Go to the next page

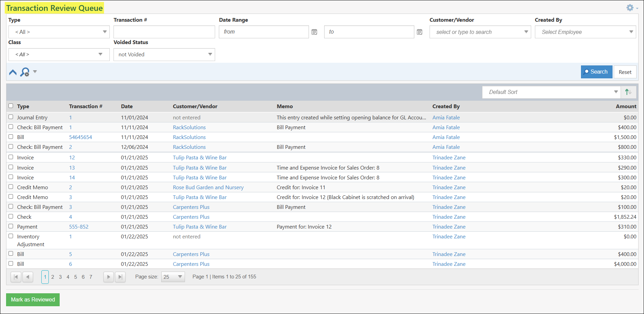tap(108, 277)
